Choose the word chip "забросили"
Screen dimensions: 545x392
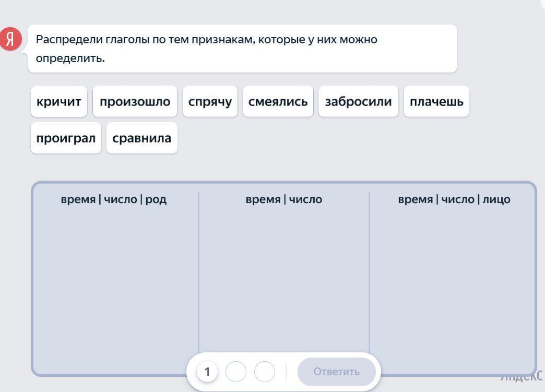tap(358, 101)
